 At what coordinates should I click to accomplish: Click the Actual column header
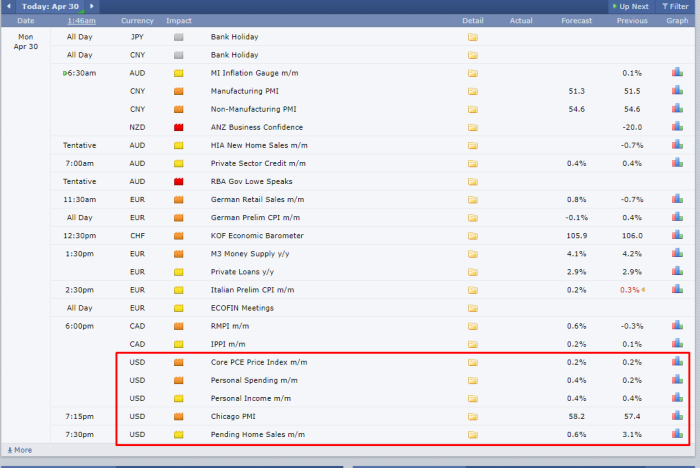coord(521,21)
